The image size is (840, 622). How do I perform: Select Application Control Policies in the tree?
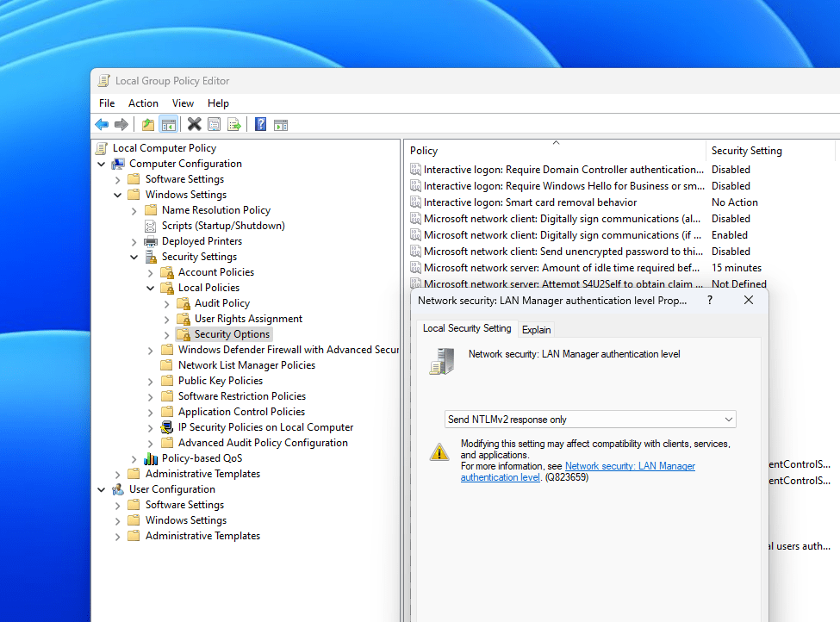click(x=241, y=412)
